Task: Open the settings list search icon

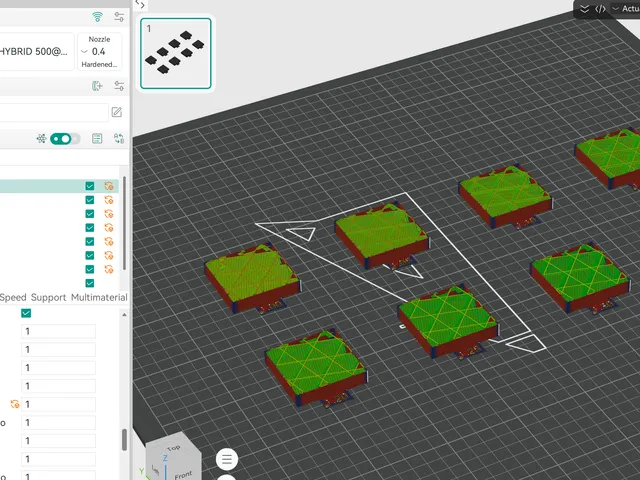Action: (x=97, y=139)
